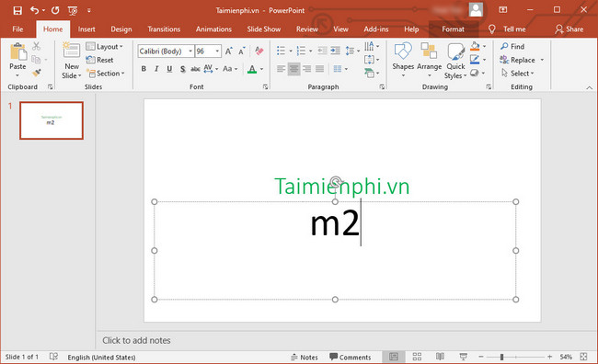Open the font size dropdown
The image size is (598, 364).
pyautogui.click(x=217, y=51)
